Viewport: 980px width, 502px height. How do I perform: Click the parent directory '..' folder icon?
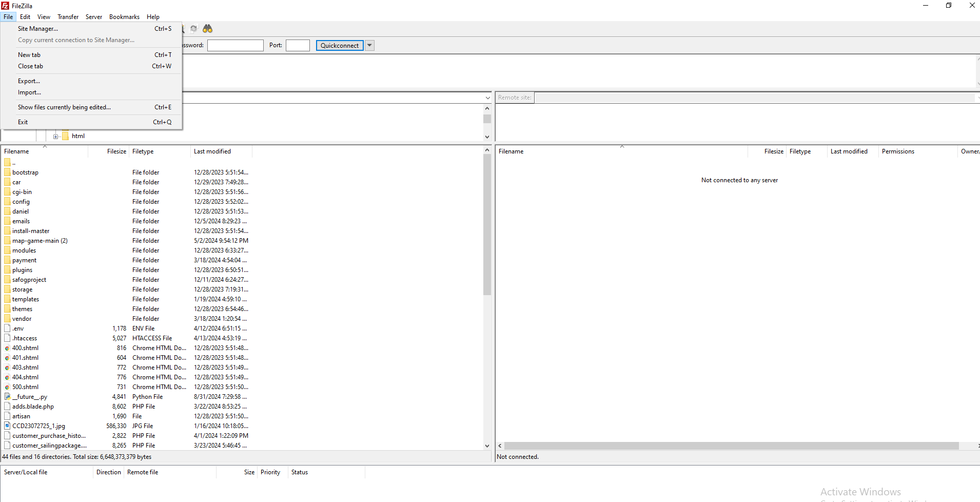click(x=7, y=163)
